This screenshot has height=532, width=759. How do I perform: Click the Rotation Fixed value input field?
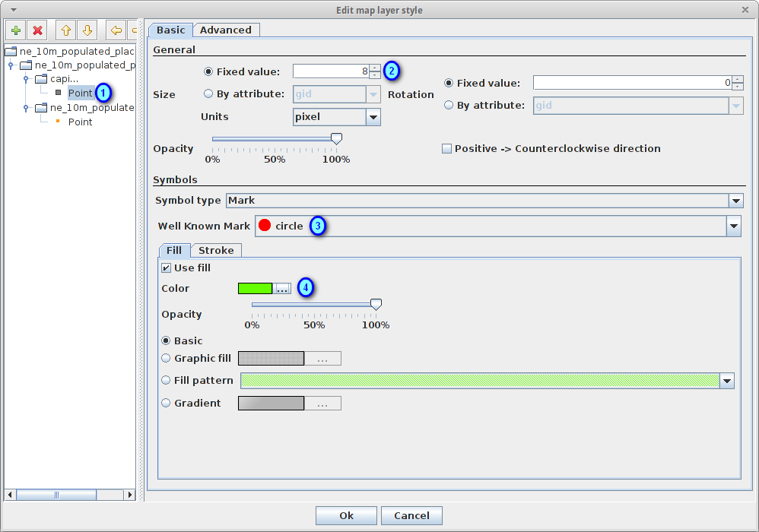tap(633, 83)
